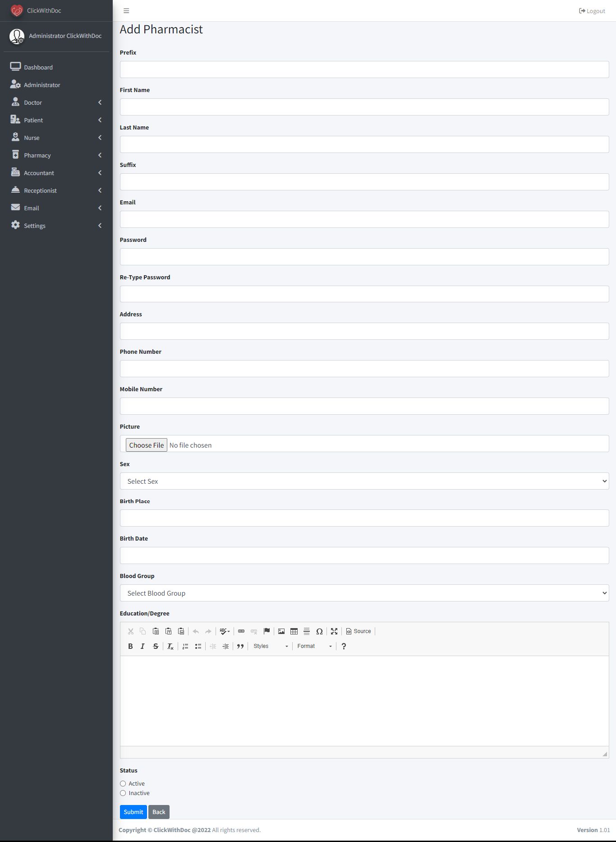Toggle italic formatting in the editor
The height and width of the screenshot is (842, 616).
[143, 646]
